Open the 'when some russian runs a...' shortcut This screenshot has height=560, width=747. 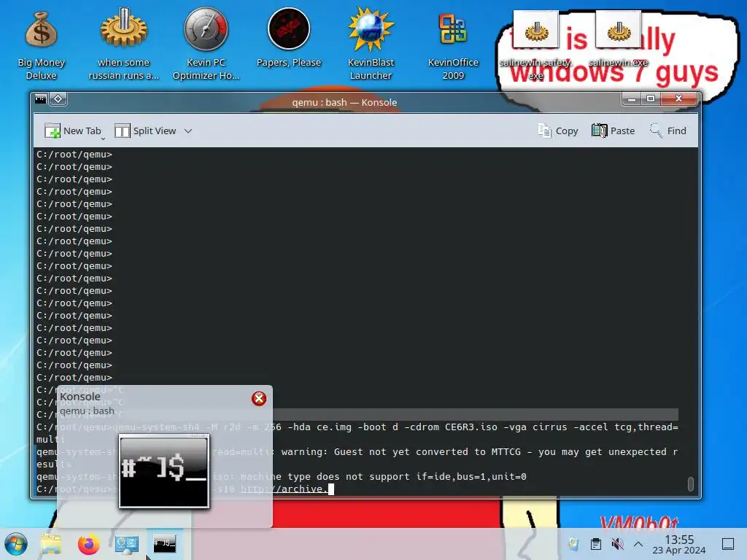click(123, 45)
